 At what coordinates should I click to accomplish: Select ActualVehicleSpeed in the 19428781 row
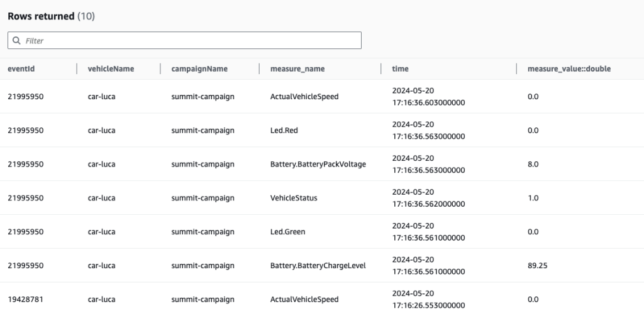point(304,300)
